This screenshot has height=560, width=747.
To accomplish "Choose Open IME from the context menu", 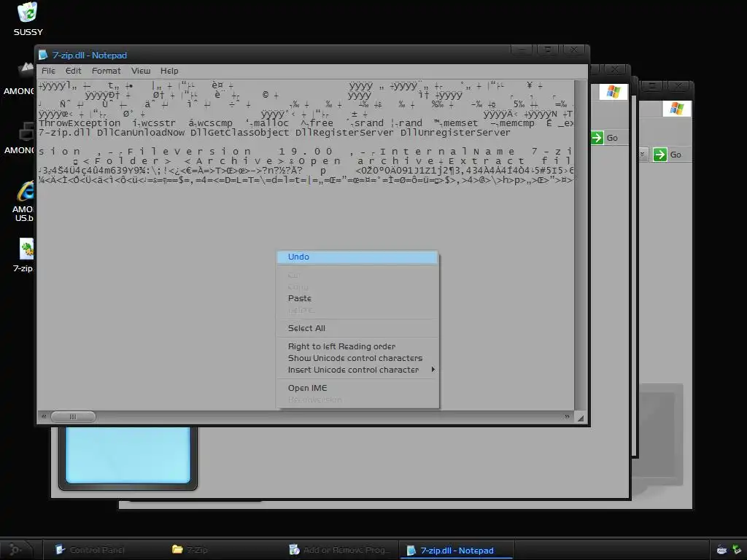I will click(x=357, y=388).
